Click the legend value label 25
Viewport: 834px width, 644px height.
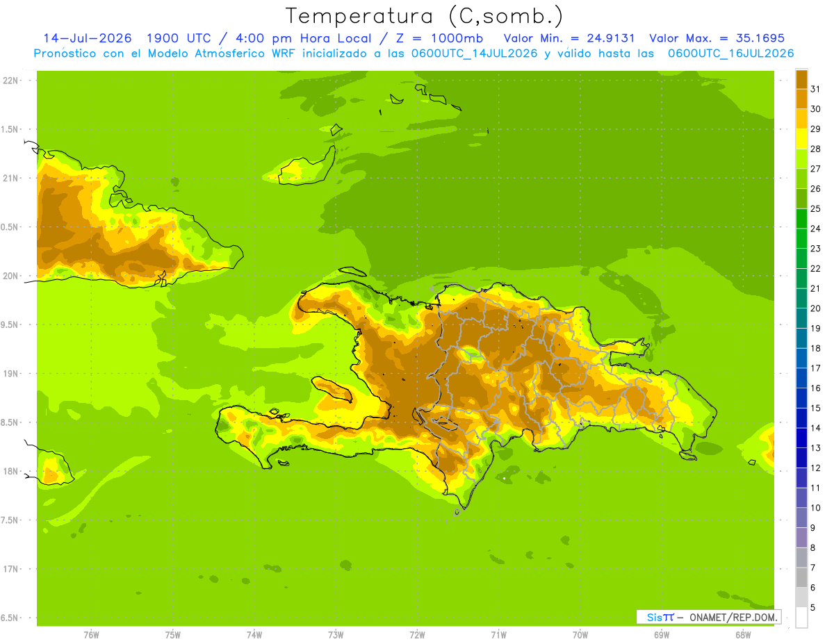pyautogui.click(x=815, y=208)
